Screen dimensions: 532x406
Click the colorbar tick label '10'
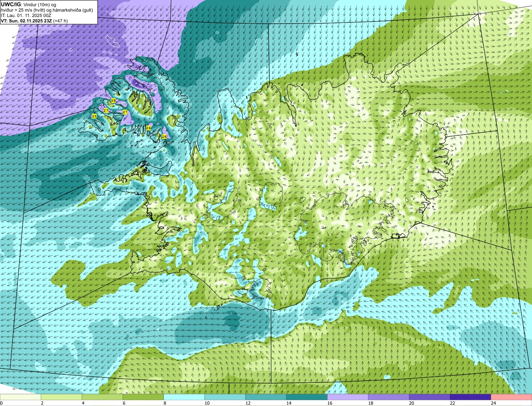pos(207,403)
